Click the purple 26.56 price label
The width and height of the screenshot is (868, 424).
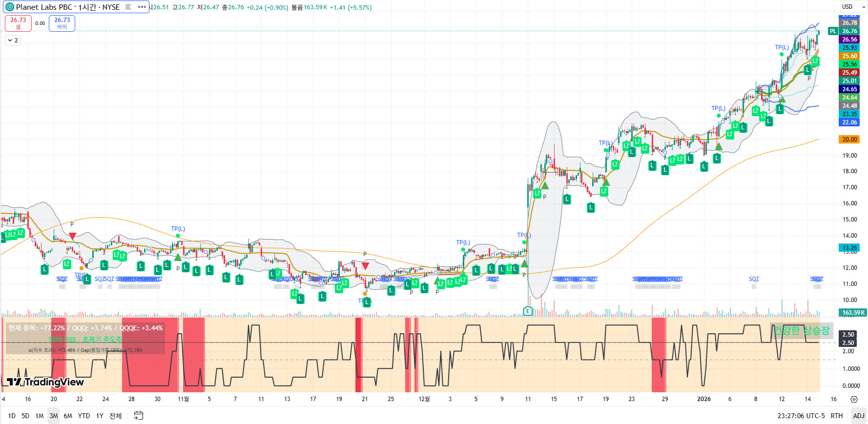pyautogui.click(x=849, y=40)
